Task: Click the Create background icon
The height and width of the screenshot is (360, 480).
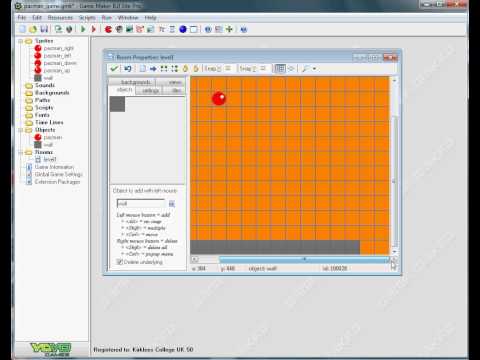Action: 129,29
